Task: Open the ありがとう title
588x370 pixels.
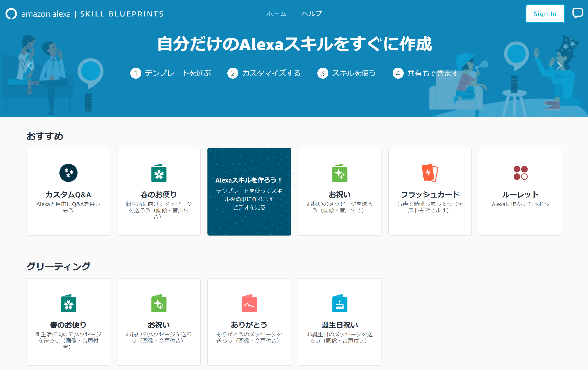Action: 249,325
